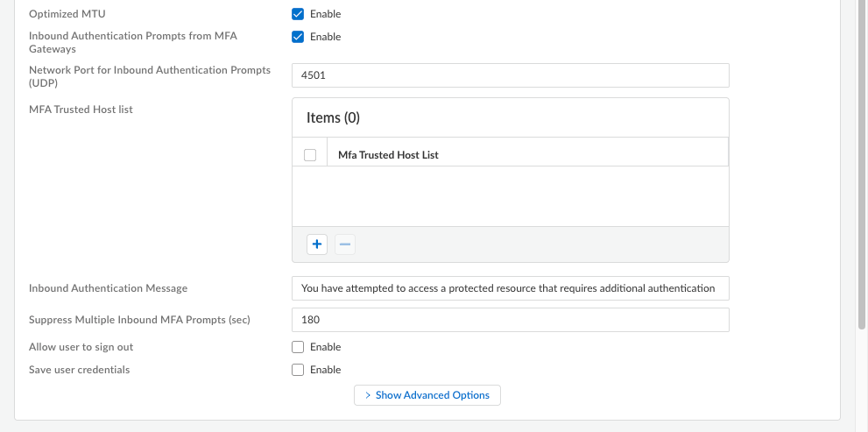Select all rows in Mfa Trusted Host List
This screenshot has width=868, height=432.
point(309,155)
